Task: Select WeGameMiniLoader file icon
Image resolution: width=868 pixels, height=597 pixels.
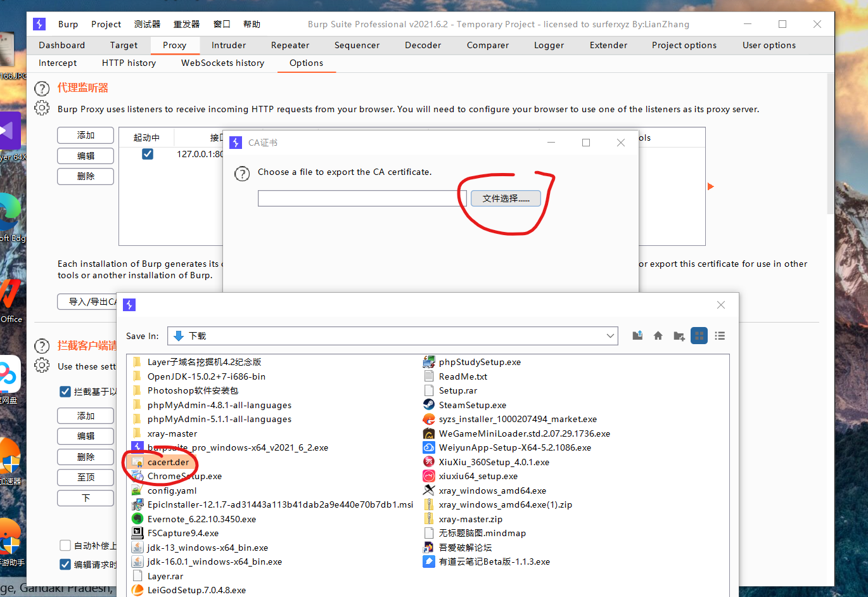Action: point(429,433)
